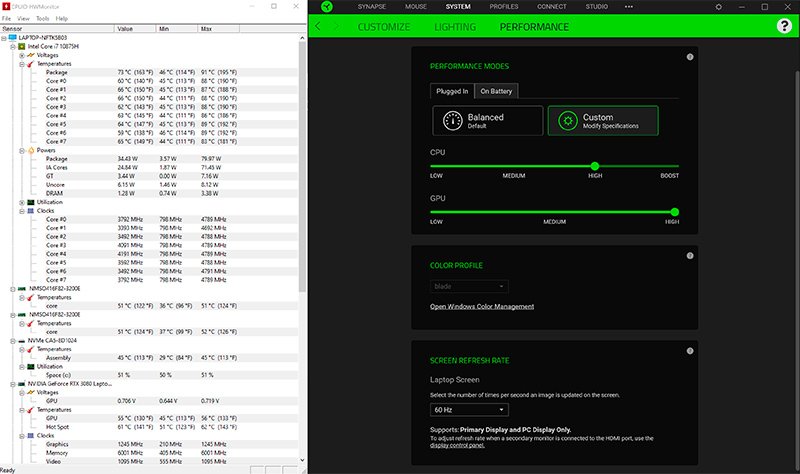
Task: Open the Synapse help question mark icon
Action: pos(784,26)
